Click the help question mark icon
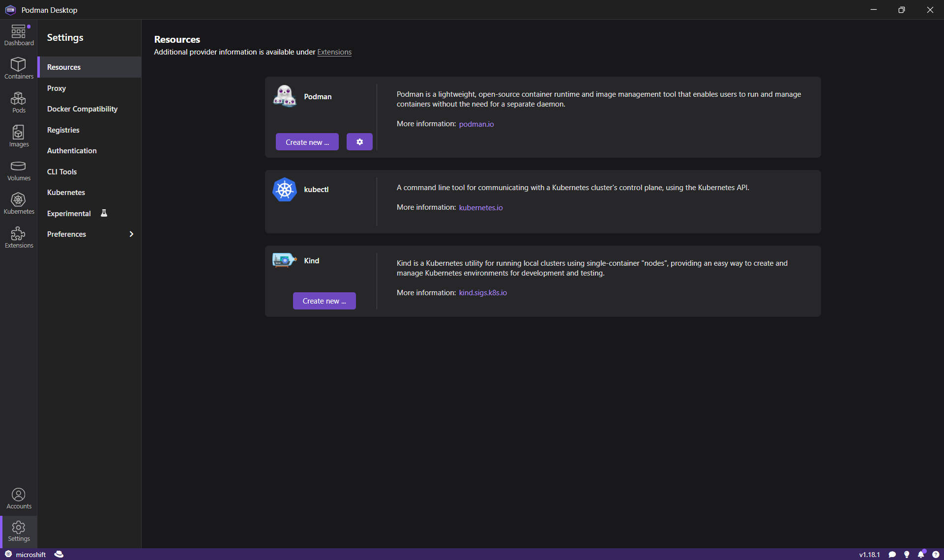 [x=936, y=554]
